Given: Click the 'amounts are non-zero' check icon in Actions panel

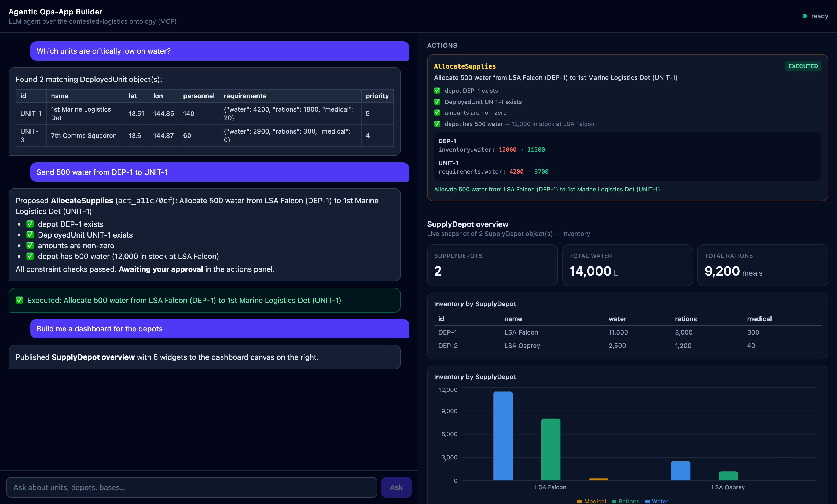Looking at the screenshot, I should (437, 113).
